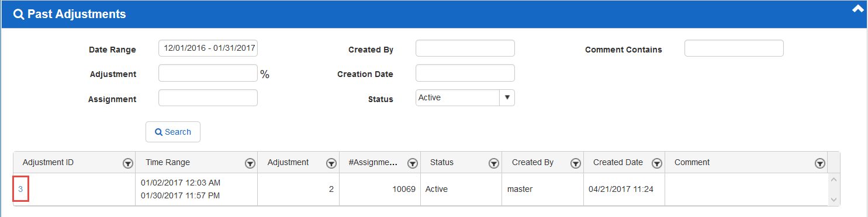The height and width of the screenshot is (217, 868).
Task: Open filter for Comment column
Action: [819, 163]
